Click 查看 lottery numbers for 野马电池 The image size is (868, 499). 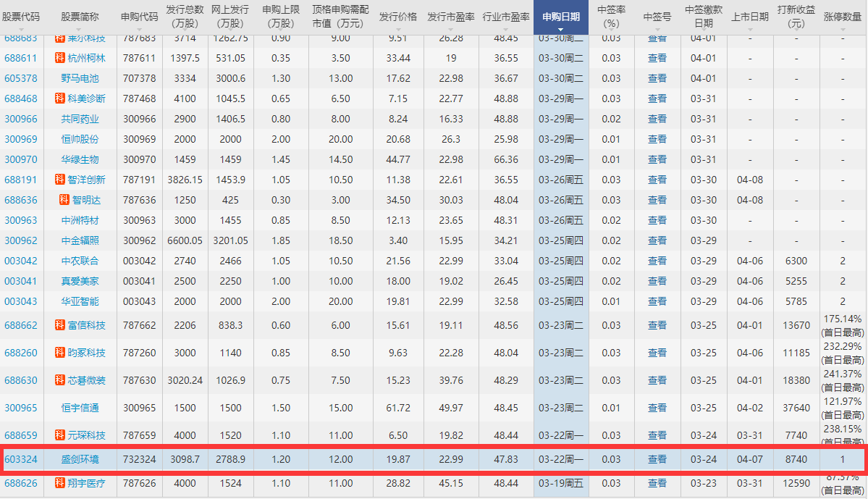[x=657, y=79]
